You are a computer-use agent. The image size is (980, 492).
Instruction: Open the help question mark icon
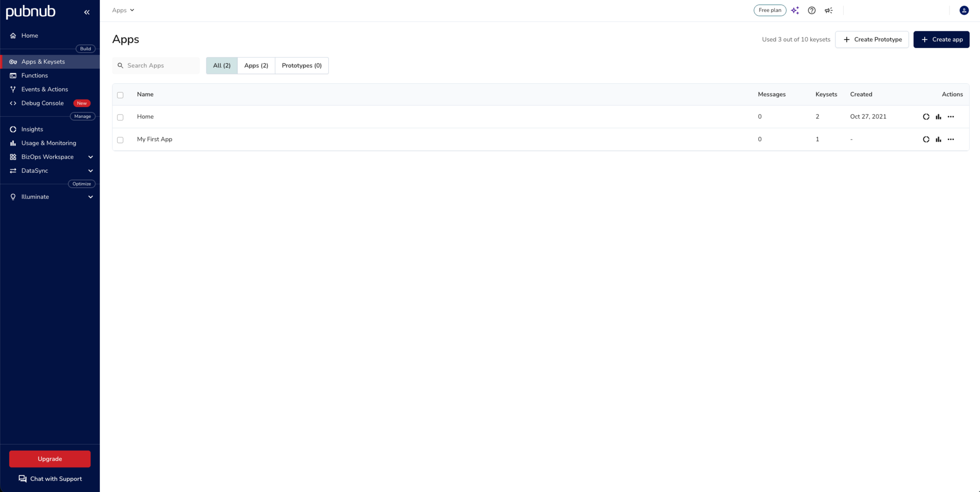click(x=812, y=10)
